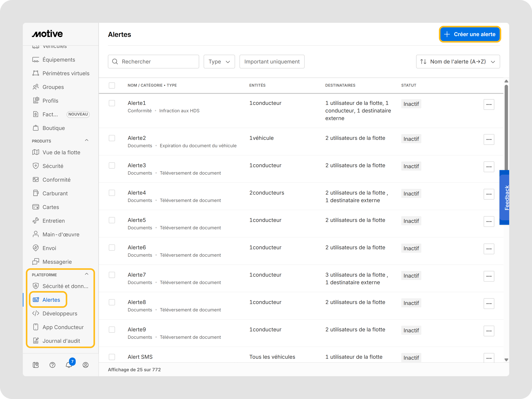
Task: Open the Nom de l'alerte sort dropdown
Action: click(458, 62)
